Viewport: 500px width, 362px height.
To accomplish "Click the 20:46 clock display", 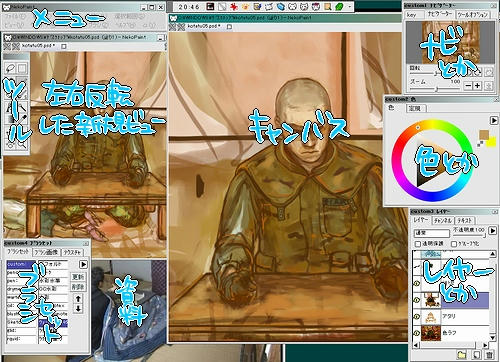I will (189, 6).
